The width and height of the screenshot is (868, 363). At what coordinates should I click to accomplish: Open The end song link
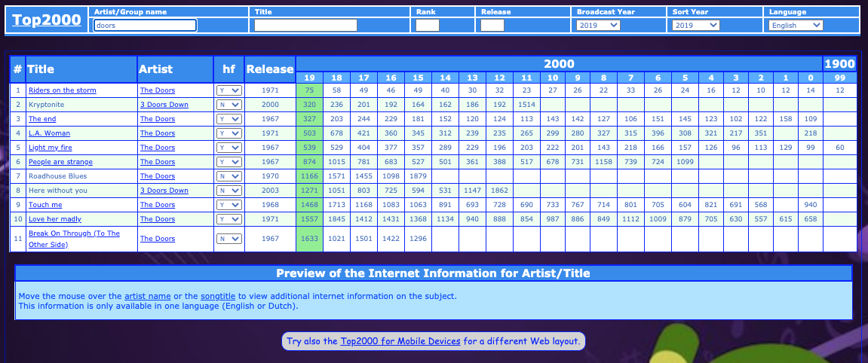[42, 119]
